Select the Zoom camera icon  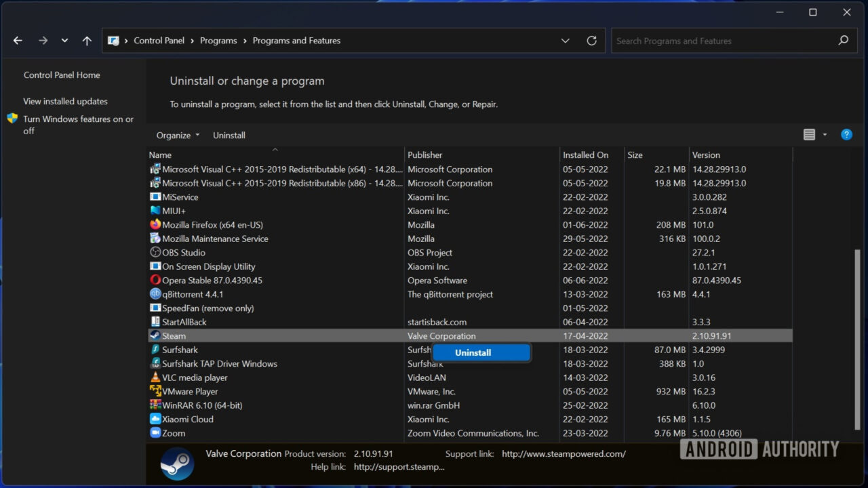[156, 432]
